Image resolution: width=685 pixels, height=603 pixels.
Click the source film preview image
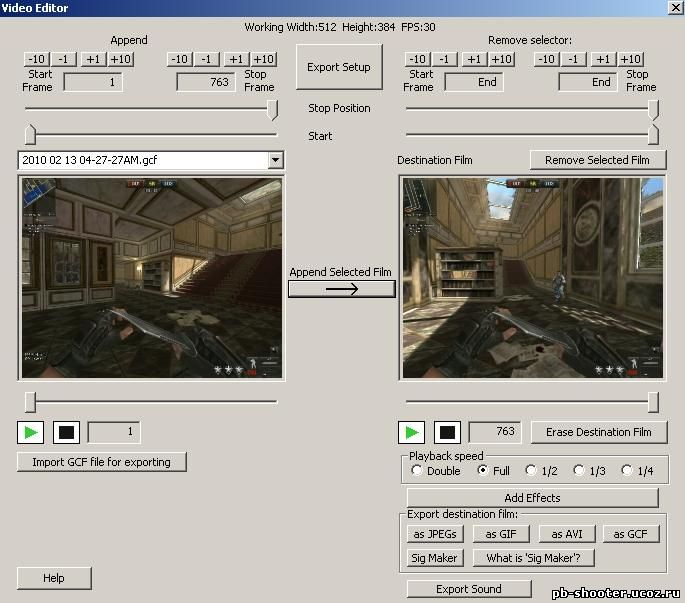[x=152, y=278]
